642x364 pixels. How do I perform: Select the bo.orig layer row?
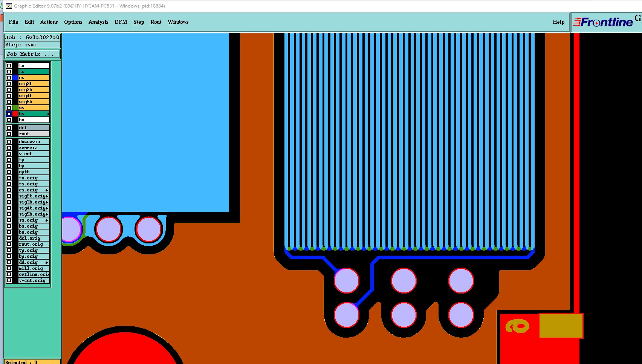pos(34,232)
